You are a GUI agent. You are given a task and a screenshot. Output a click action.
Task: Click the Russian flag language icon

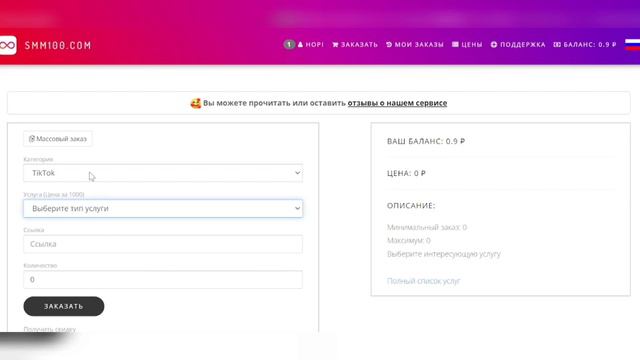(x=633, y=44)
